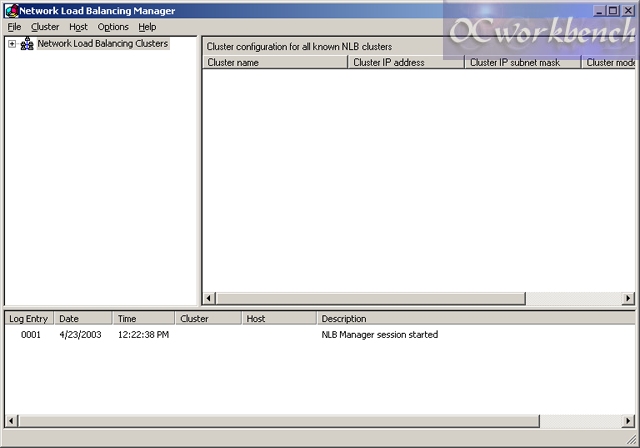The height and width of the screenshot is (448, 640).
Task: Select log entry 0001
Action: 31,335
